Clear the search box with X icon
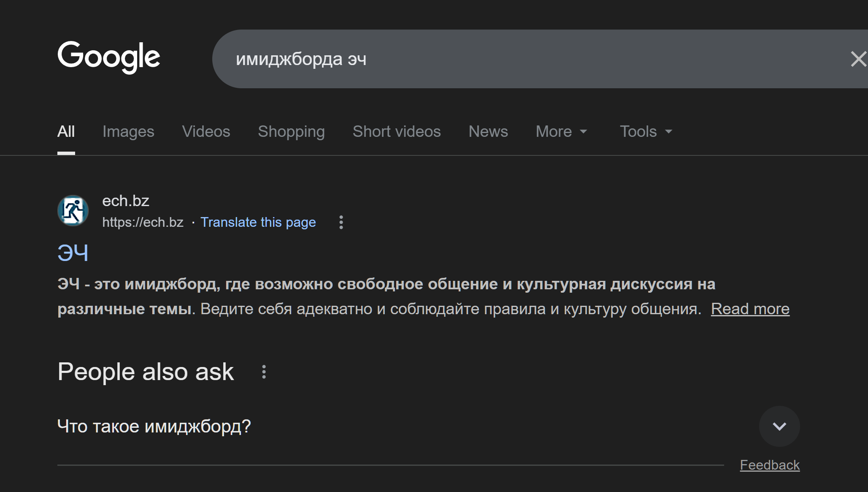 point(858,59)
